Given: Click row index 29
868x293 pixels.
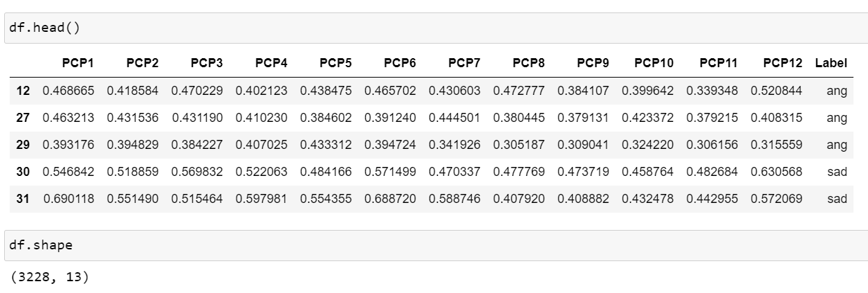Looking at the screenshot, I should point(23,145).
